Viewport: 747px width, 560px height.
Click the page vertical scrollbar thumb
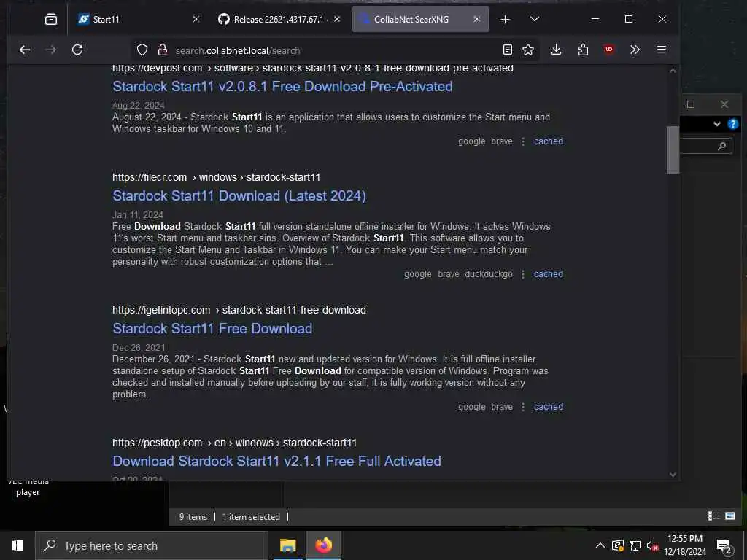pos(673,149)
